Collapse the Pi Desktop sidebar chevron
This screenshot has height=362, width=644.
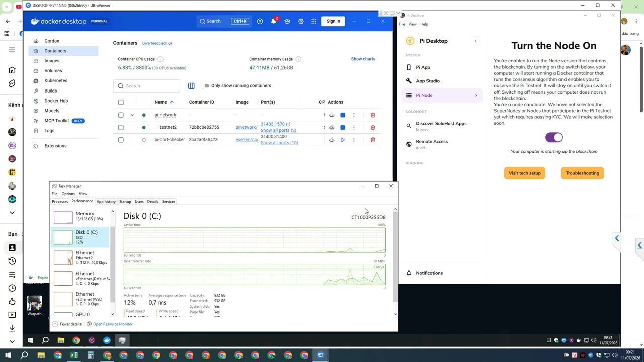click(x=475, y=41)
